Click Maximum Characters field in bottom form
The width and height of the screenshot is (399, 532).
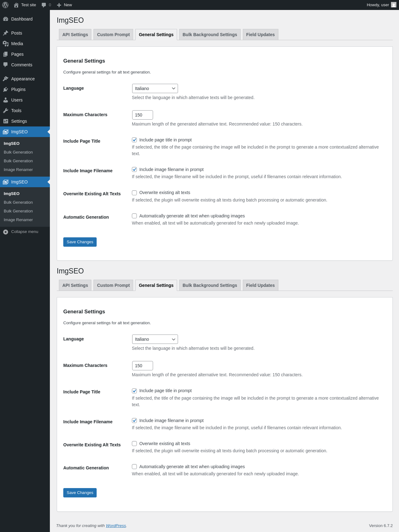[142, 366]
